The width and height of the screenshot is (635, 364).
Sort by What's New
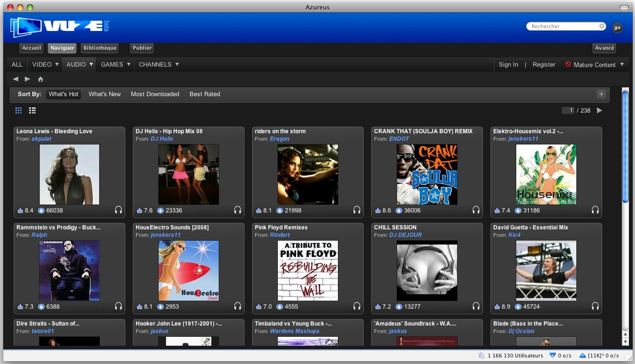click(x=105, y=94)
